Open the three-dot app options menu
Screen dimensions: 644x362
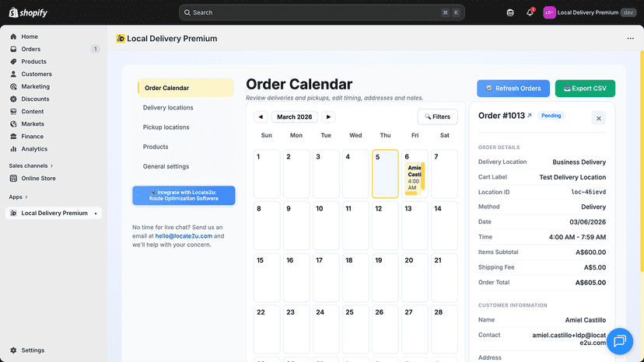click(x=631, y=39)
